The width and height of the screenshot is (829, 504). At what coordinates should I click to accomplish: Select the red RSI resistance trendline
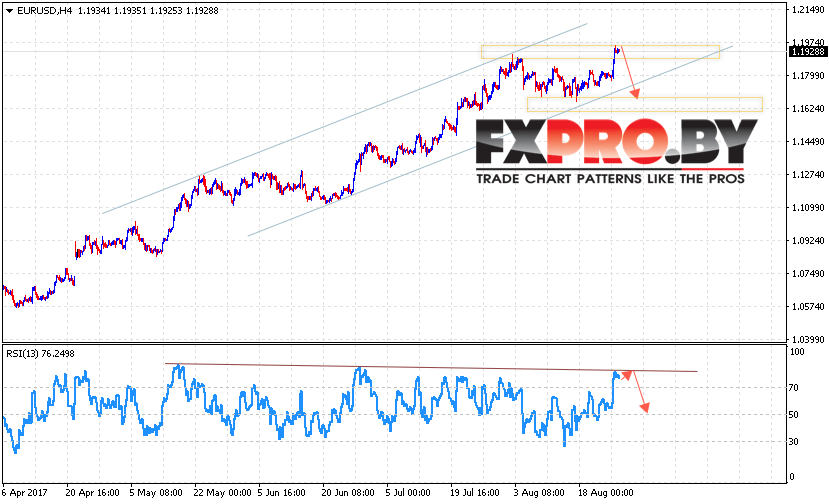(430, 367)
